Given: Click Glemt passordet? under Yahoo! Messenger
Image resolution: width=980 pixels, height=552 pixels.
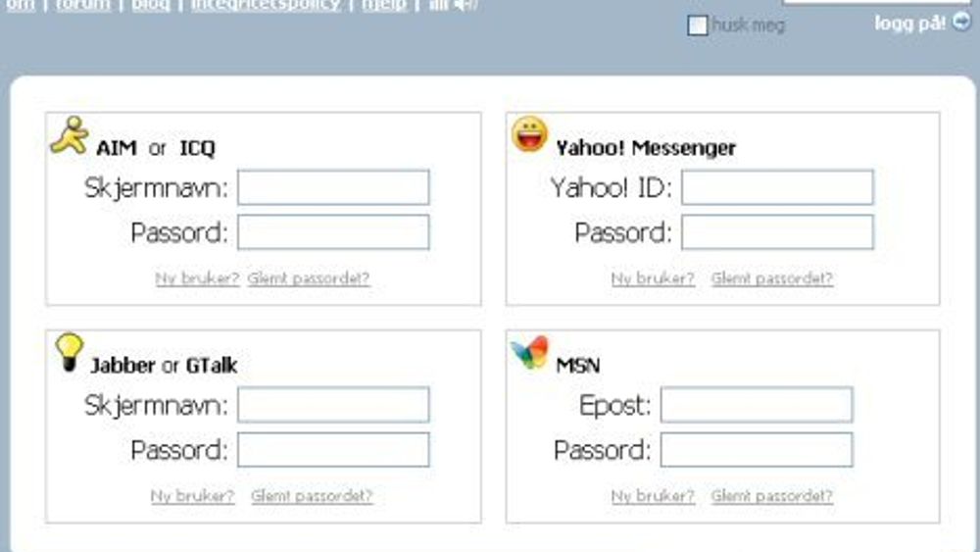Looking at the screenshot, I should tap(772, 278).
